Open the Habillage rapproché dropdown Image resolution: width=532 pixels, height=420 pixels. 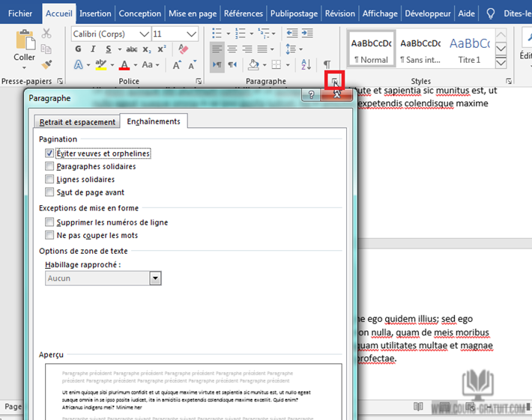155,278
